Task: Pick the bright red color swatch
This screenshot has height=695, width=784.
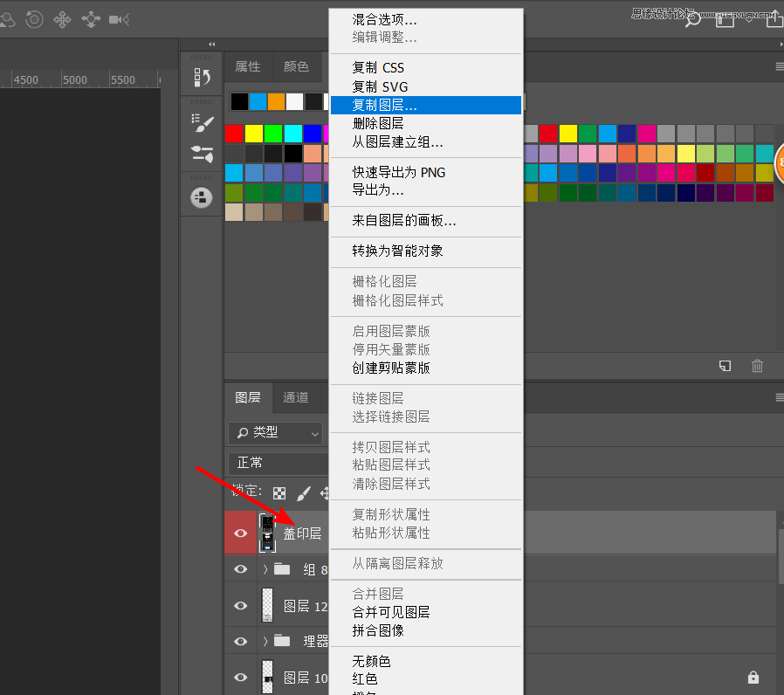Action: [x=233, y=134]
